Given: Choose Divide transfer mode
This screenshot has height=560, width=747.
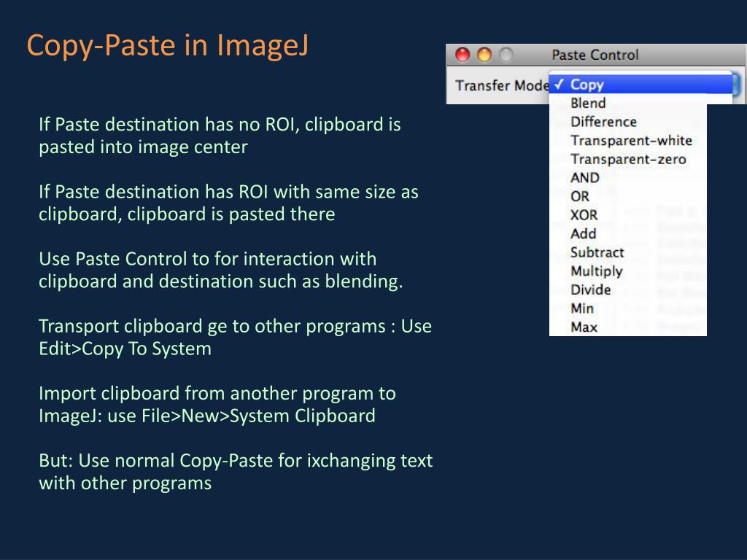Looking at the screenshot, I should click(628, 289).
